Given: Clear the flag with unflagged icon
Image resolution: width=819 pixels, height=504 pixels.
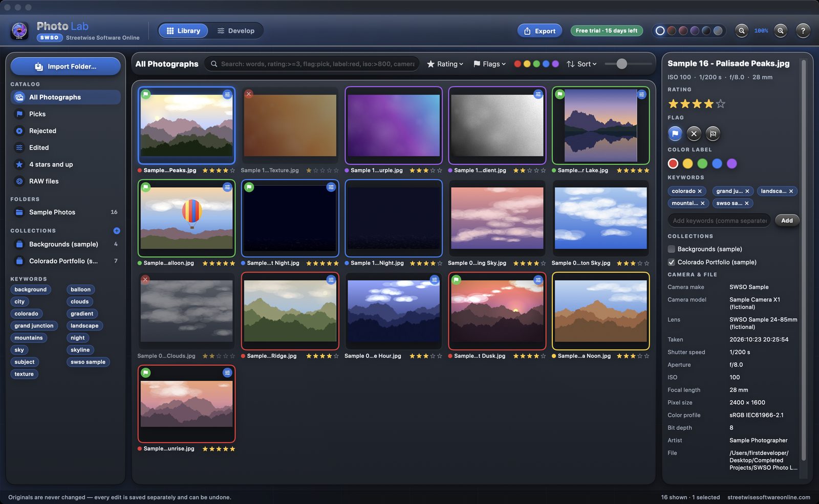Looking at the screenshot, I should point(713,134).
